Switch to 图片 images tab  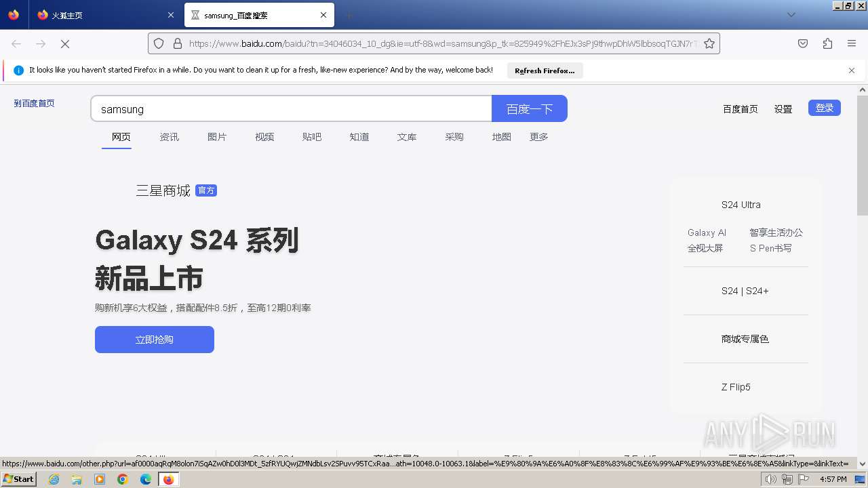point(217,137)
